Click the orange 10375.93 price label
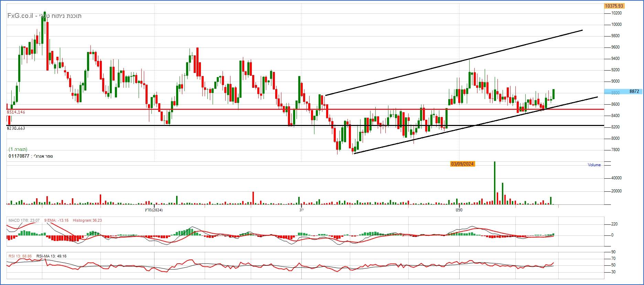Viewport: 644px width, 285px height. click(614, 6)
